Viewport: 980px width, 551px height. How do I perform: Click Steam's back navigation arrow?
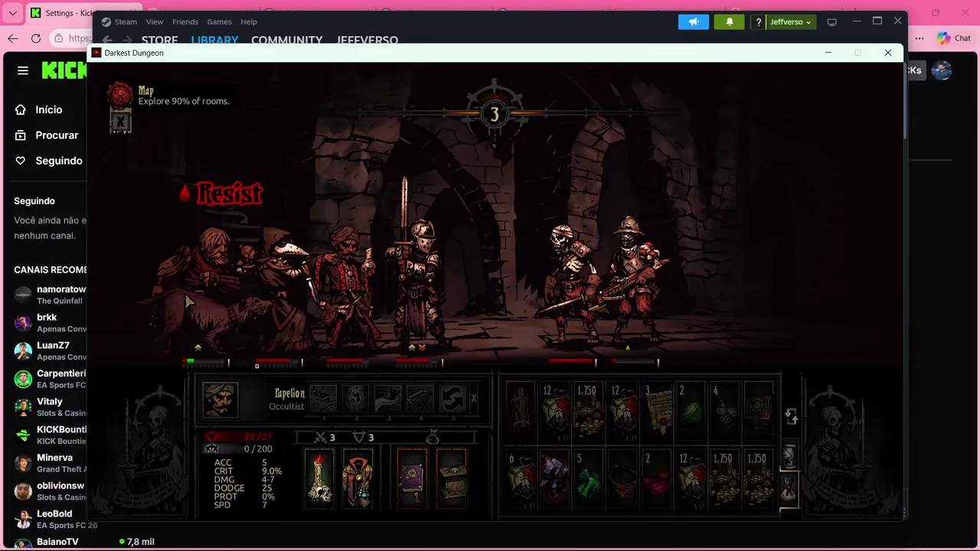click(107, 40)
